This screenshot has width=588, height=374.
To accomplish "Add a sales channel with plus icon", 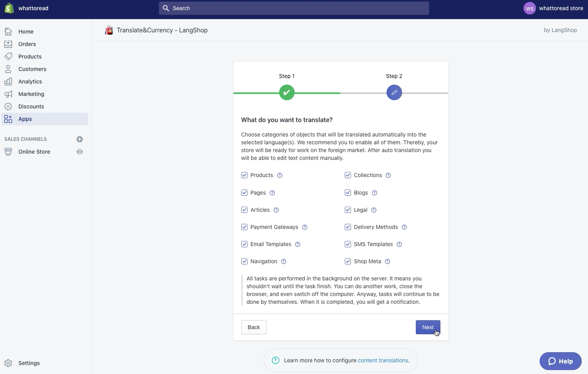I will point(80,139).
